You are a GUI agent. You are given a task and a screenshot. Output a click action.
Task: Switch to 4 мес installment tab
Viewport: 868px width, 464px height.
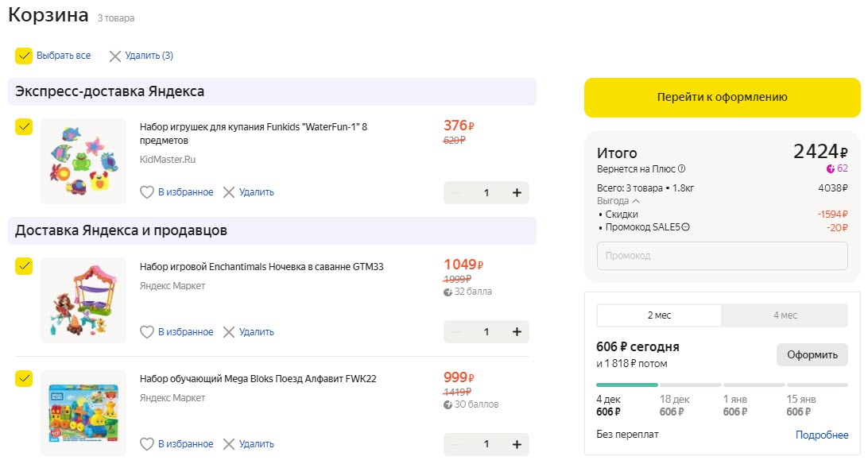(x=785, y=315)
